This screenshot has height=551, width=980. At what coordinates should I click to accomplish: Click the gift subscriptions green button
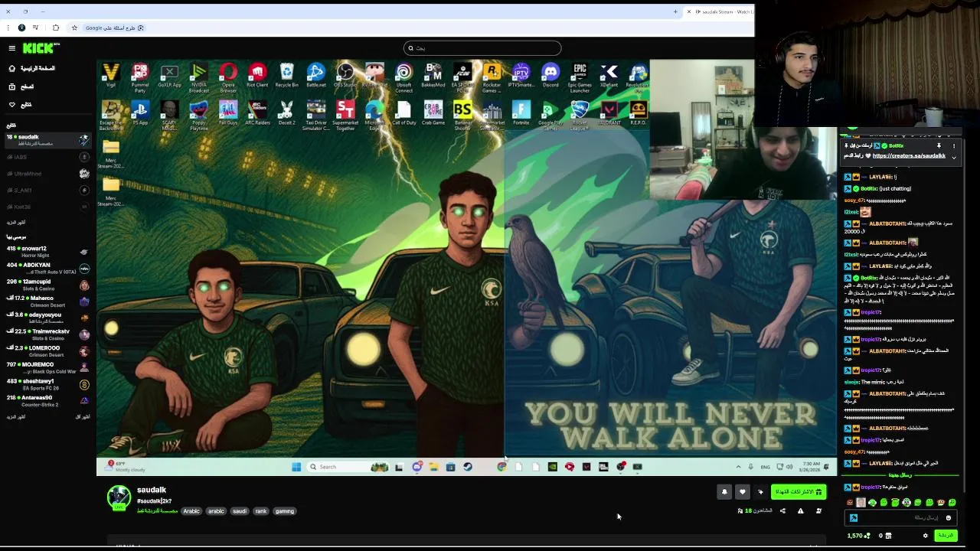(x=799, y=492)
